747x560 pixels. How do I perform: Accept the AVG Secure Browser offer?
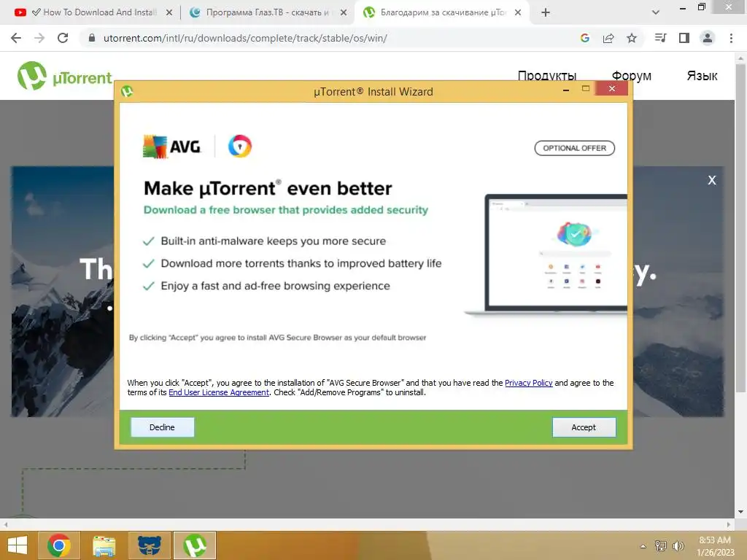(584, 427)
